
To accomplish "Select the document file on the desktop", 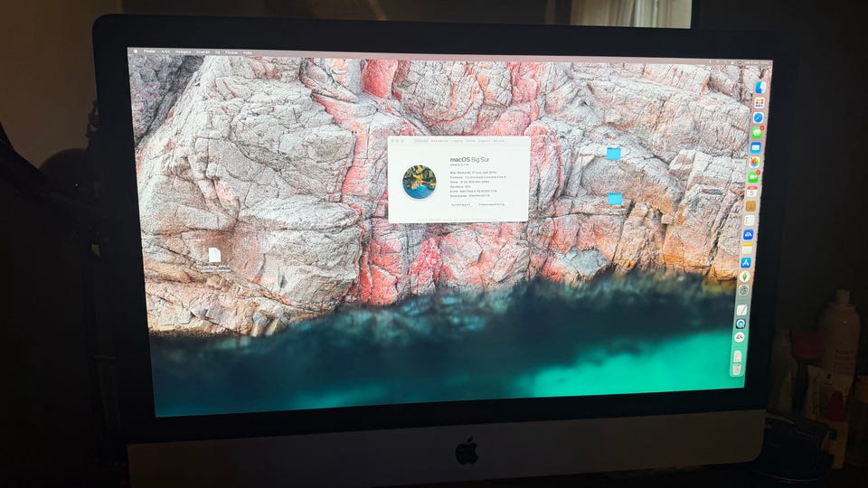I will (214, 255).
